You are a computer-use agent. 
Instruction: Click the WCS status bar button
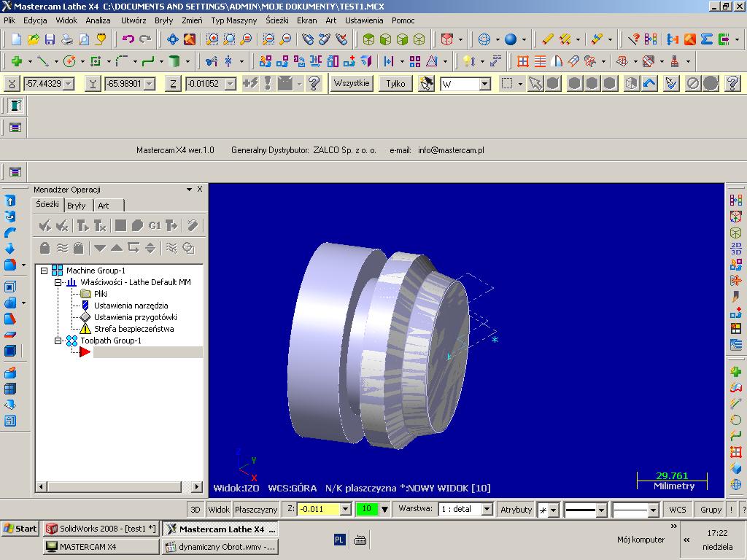click(x=678, y=510)
